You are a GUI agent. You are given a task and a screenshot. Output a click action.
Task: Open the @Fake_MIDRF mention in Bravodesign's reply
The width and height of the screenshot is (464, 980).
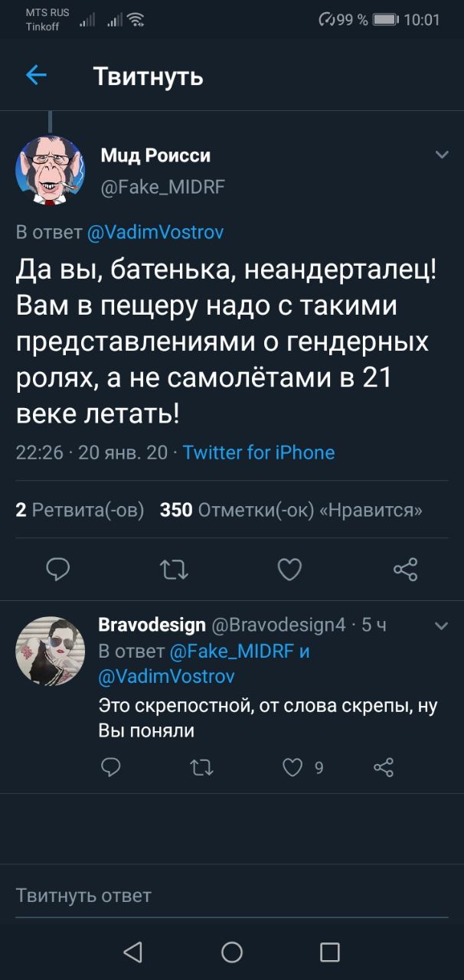(x=228, y=651)
